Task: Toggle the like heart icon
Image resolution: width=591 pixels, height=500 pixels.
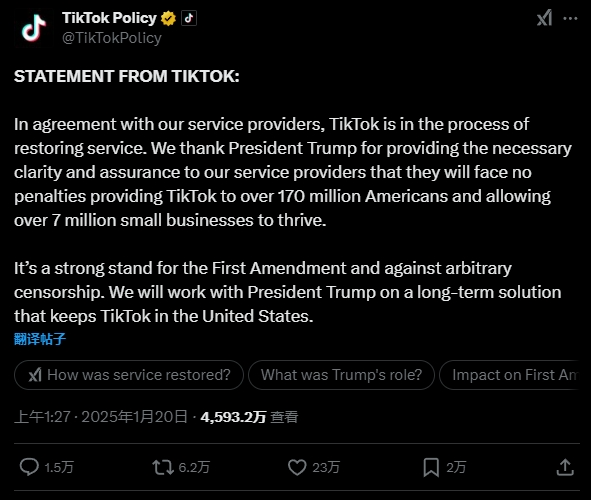Action: tap(297, 467)
